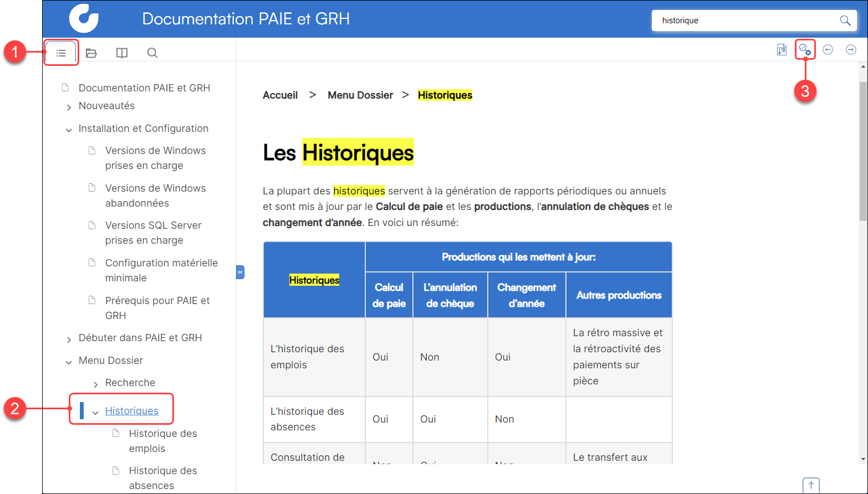Image resolution: width=868 pixels, height=494 pixels.
Task: Open the sidebar search tab
Action: 152,53
